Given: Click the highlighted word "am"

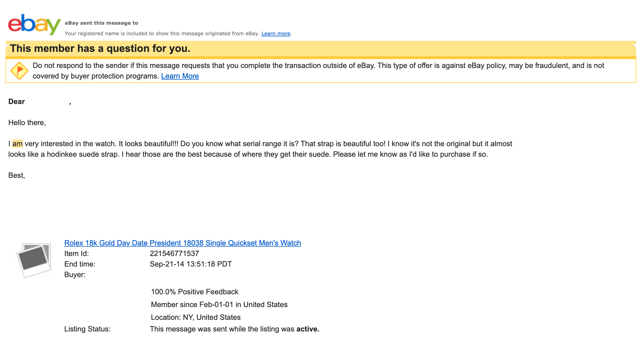Looking at the screenshot, I should tap(17, 144).
